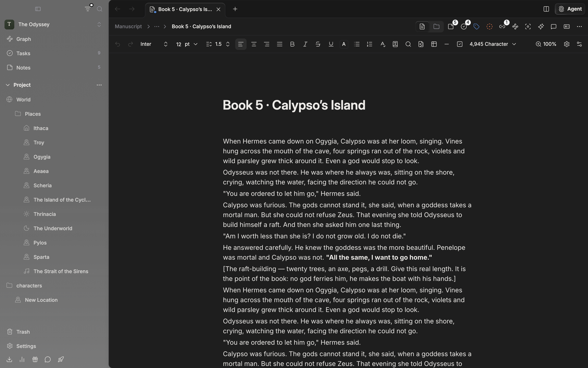Toggle bold formatting
Screen dimensions: 588x368
tap(292, 44)
